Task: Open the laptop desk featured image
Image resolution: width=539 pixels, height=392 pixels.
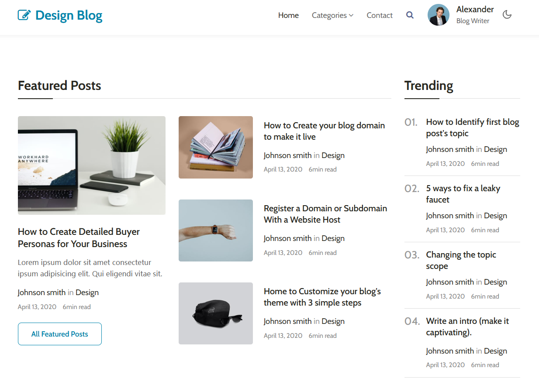Action: click(x=92, y=165)
